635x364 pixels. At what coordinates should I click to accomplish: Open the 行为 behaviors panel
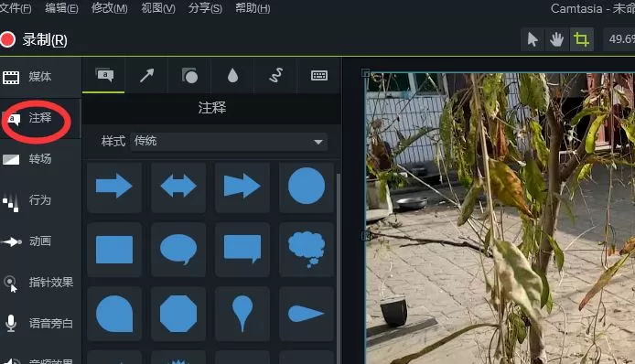coord(39,200)
